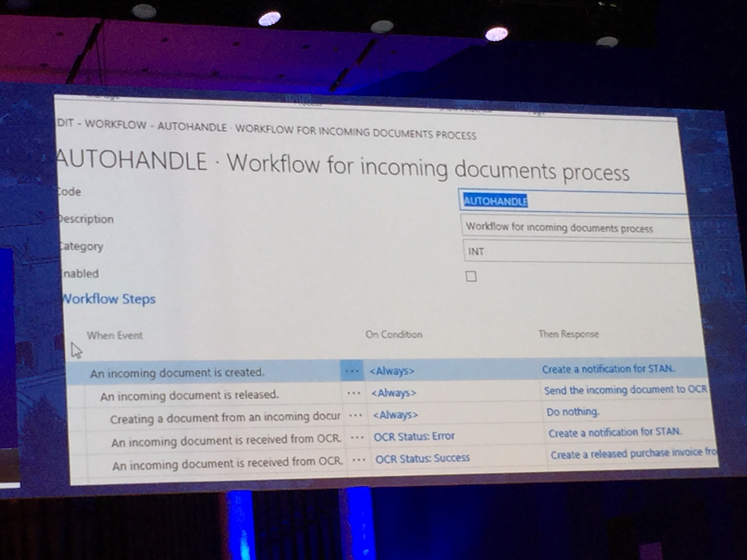Select the 'An incoming document is released' event
This screenshot has height=560, width=747.
[189, 395]
